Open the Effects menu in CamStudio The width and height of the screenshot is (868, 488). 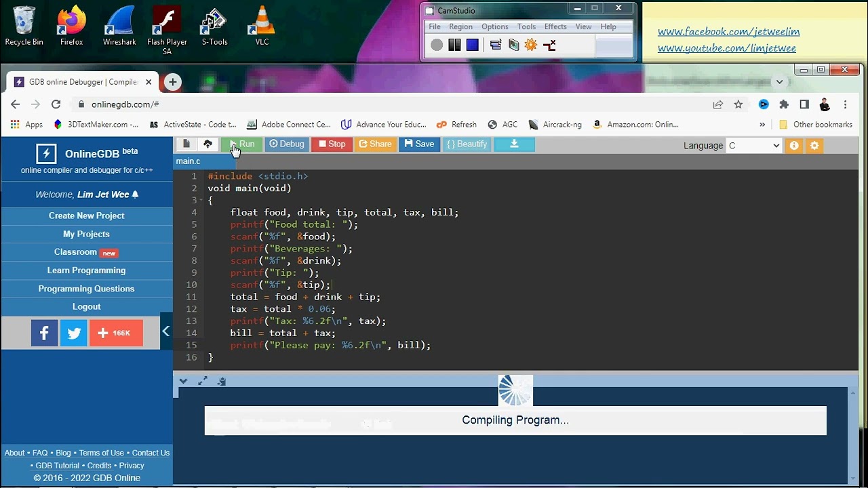(x=555, y=26)
